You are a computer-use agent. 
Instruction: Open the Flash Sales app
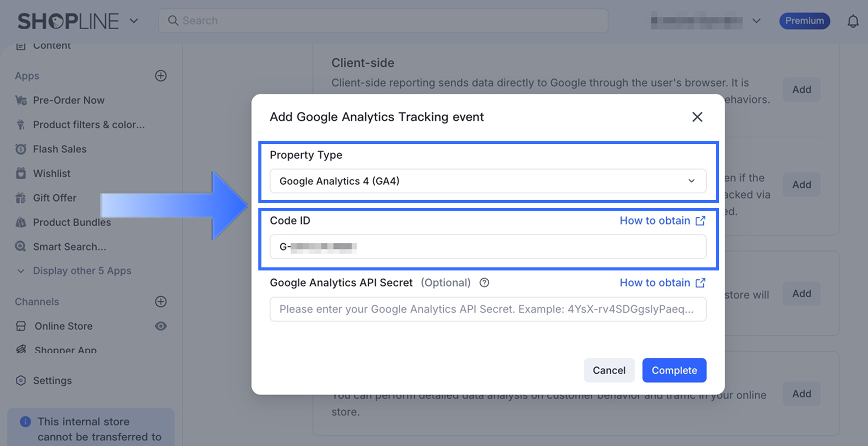(x=59, y=149)
